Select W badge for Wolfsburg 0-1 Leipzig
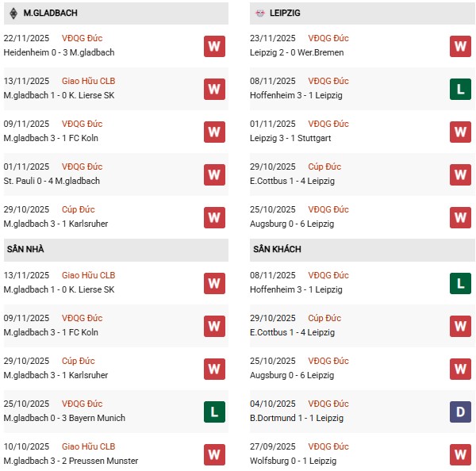Screen dimensions: 476x471 (461, 454)
